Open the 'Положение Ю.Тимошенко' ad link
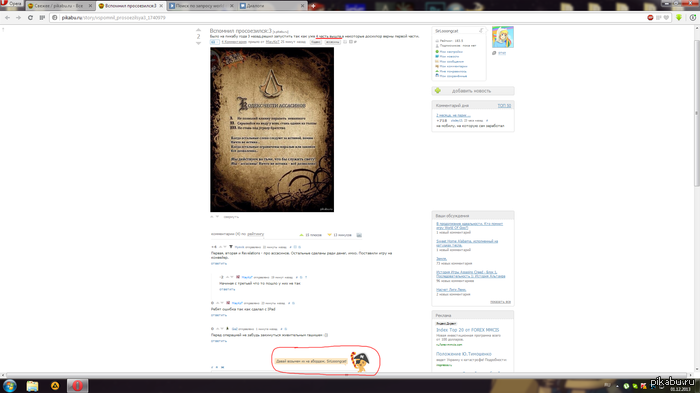Screen dimensions: 700x393 (x=463, y=354)
